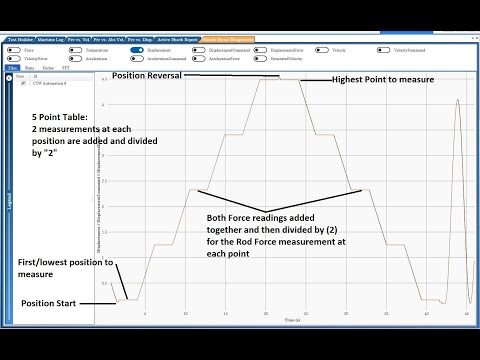This screenshot has width=480, height=360.
Task: Toggle the Force signal switch
Action: (14, 50)
